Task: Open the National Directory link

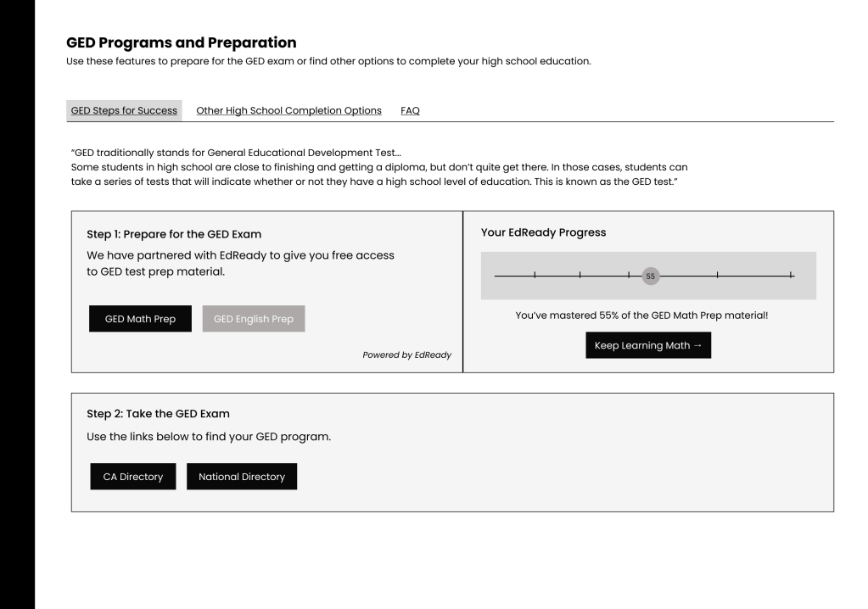Action: (242, 477)
